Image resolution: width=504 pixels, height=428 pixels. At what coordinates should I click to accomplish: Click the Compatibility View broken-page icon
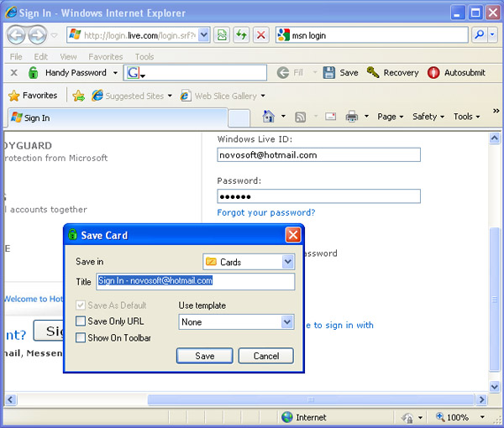(x=222, y=34)
